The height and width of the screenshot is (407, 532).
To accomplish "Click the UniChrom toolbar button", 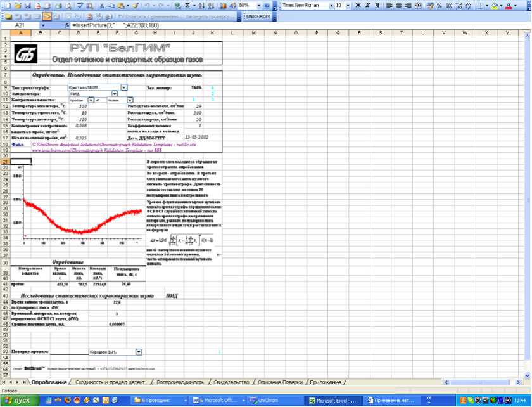I will tap(258, 16).
